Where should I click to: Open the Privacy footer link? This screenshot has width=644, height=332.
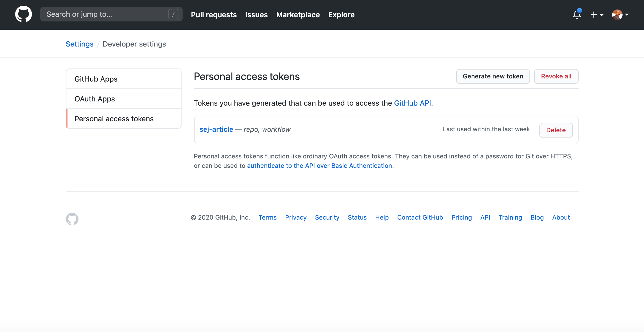click(x=296, y=217)
